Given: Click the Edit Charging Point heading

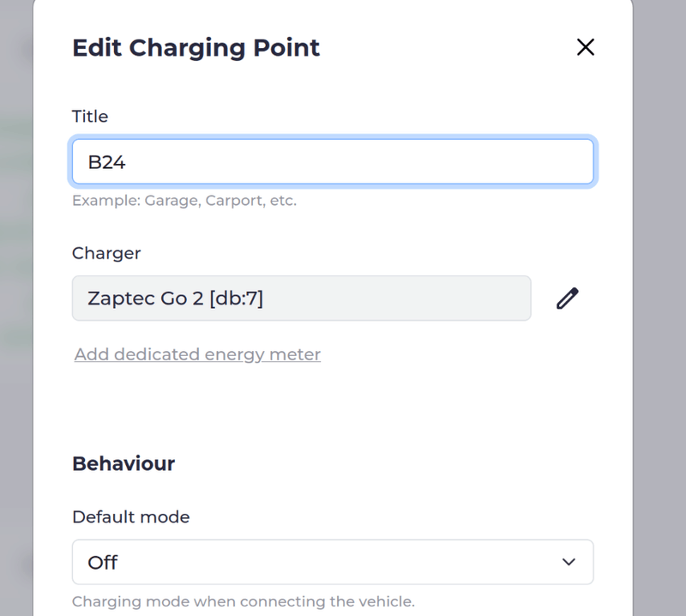Looking at the screenshot, I should (x=196, y=47).
